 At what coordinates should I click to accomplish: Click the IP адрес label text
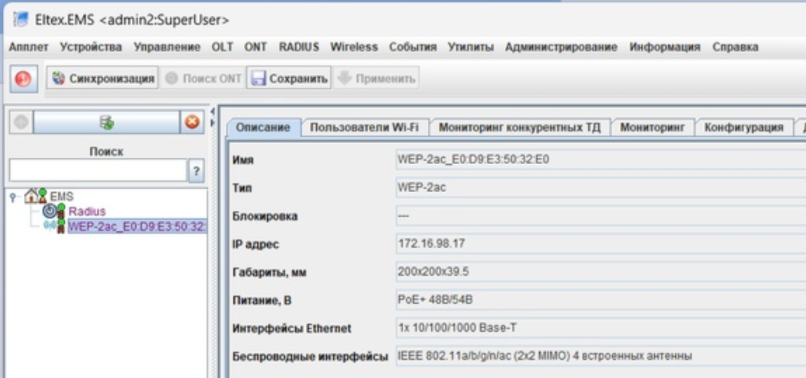point(255,244)
